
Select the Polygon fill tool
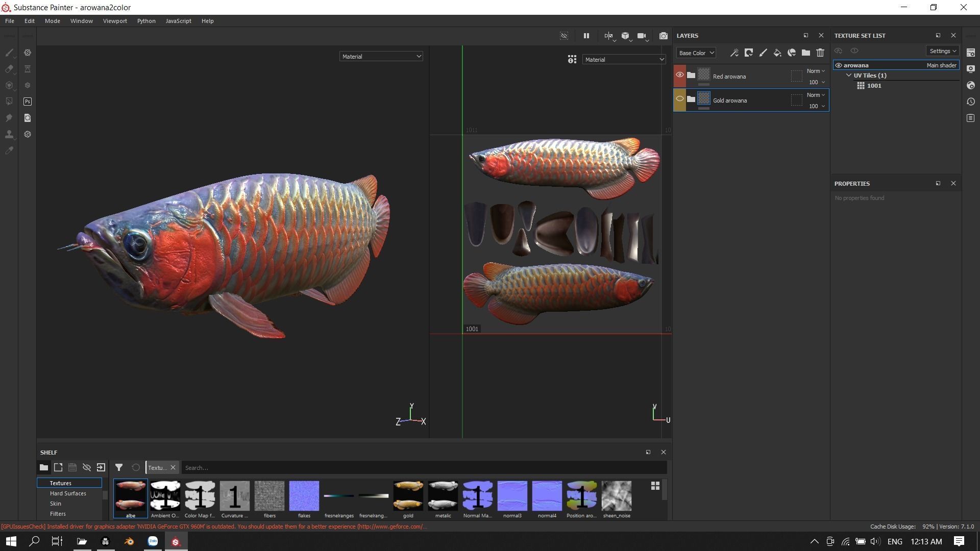tap(9, 102)
